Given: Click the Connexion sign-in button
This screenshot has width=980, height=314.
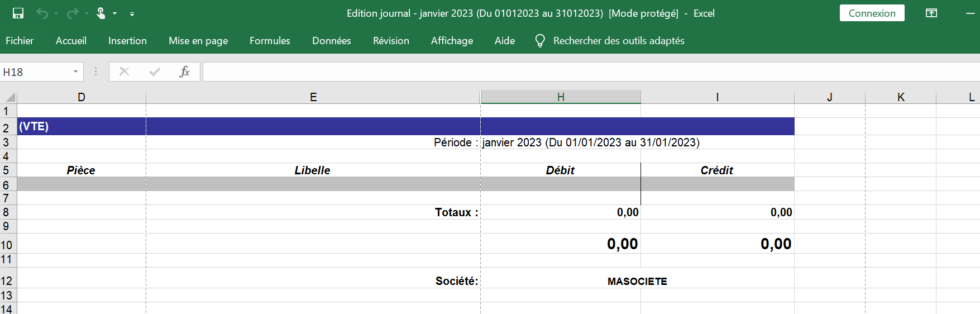Looking at the screenshot, I should (x=871, y=13).
